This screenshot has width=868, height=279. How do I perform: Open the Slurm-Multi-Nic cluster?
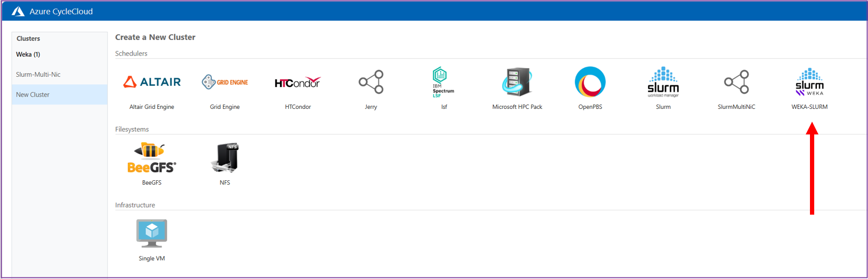(38, 75)
